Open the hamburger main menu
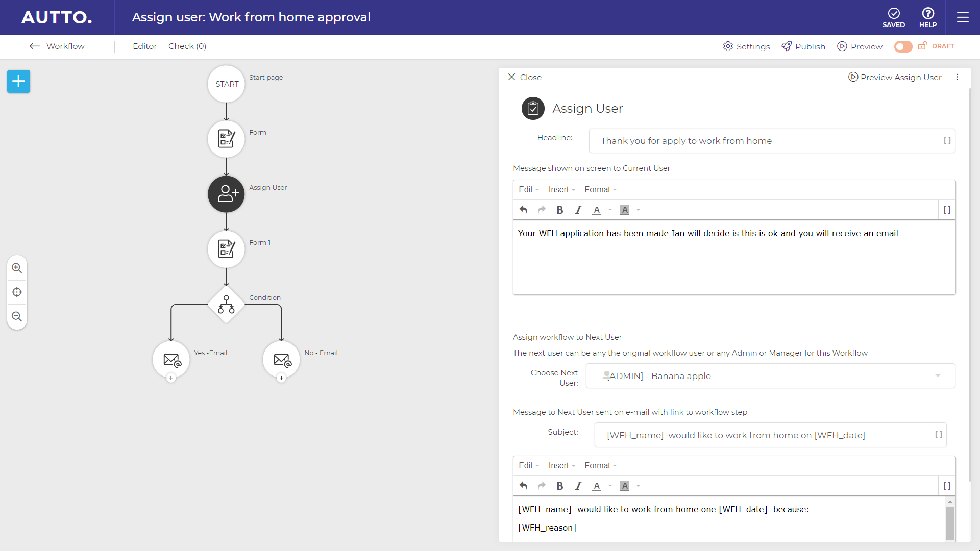980x551 pixels. point(963,17)
